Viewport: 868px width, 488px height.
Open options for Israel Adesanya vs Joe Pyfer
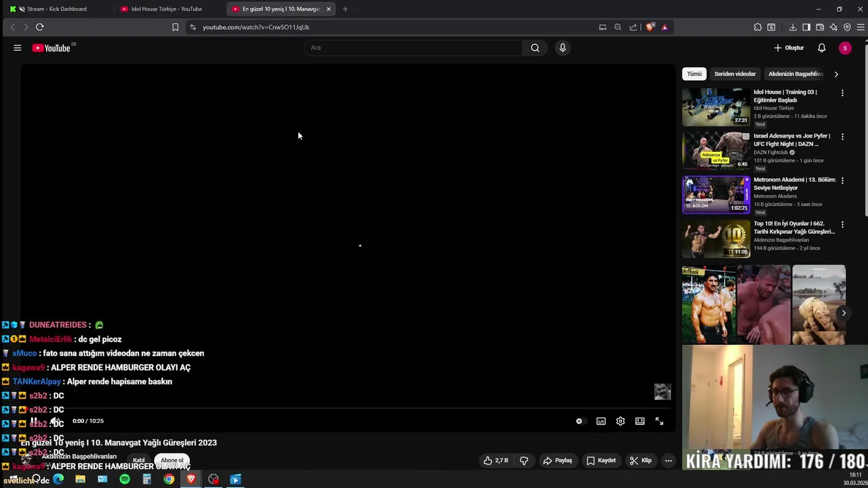(x=842, y=137)
